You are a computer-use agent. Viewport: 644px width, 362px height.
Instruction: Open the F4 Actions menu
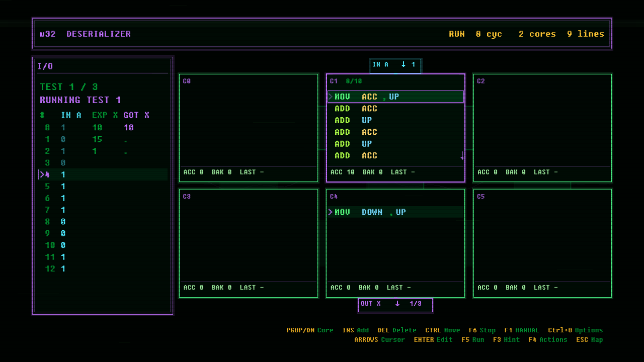point(548,340)
